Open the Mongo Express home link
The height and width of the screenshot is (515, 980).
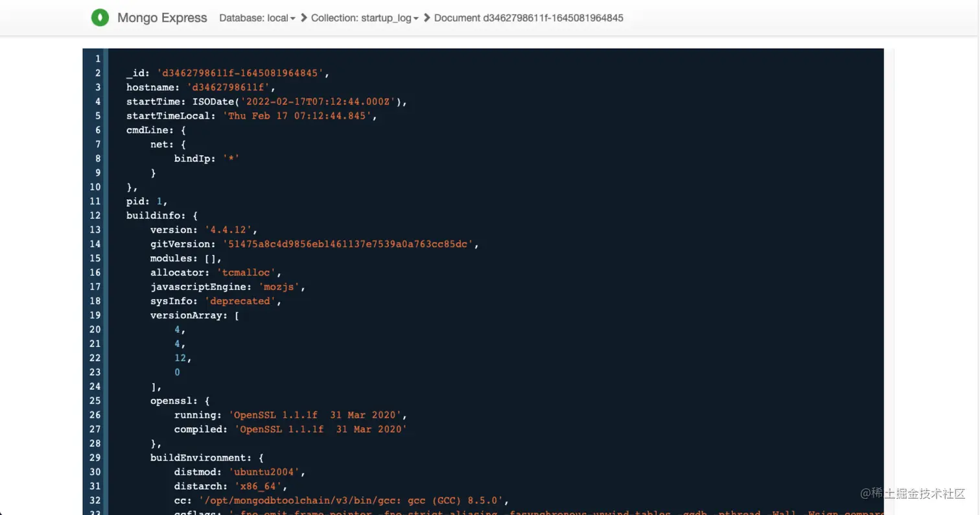[162, 18]
